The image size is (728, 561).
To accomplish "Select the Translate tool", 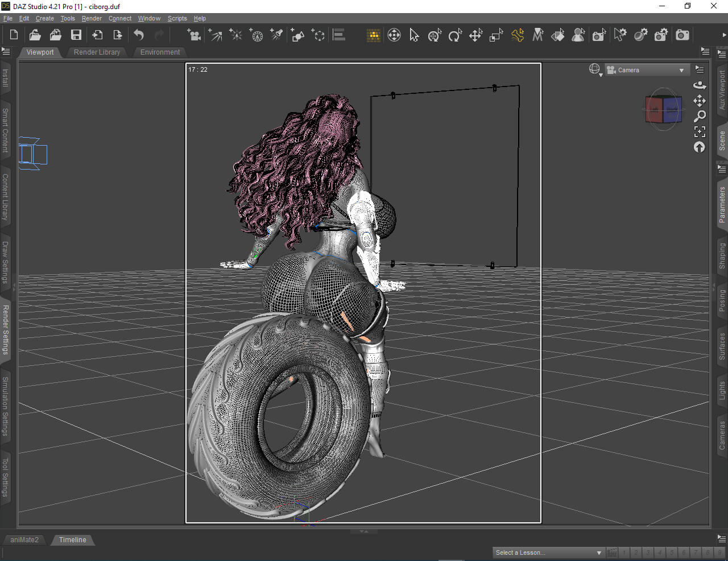I will (475, 35).
